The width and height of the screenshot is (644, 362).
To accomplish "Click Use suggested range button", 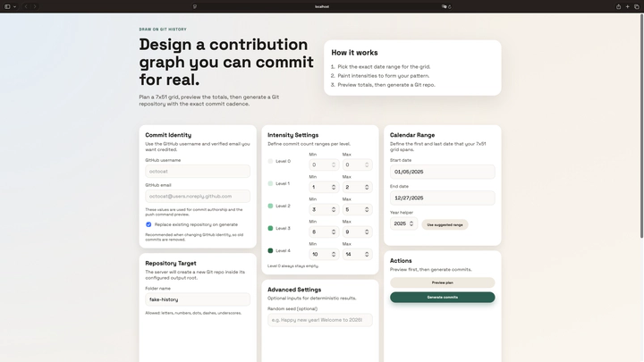I will (x=445, y=224).
